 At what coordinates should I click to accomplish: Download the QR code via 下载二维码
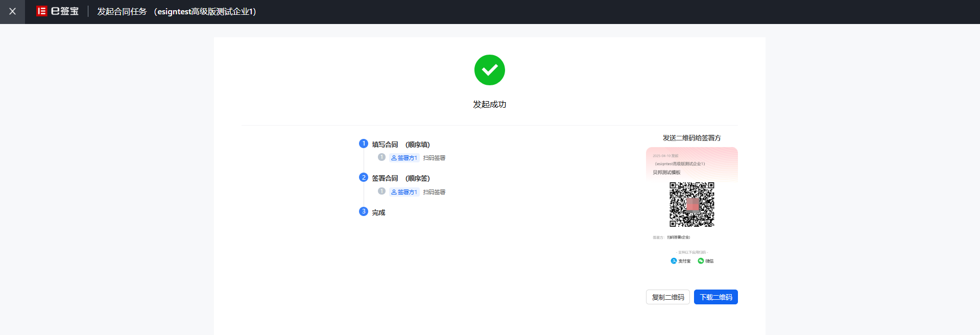[716, 297]
